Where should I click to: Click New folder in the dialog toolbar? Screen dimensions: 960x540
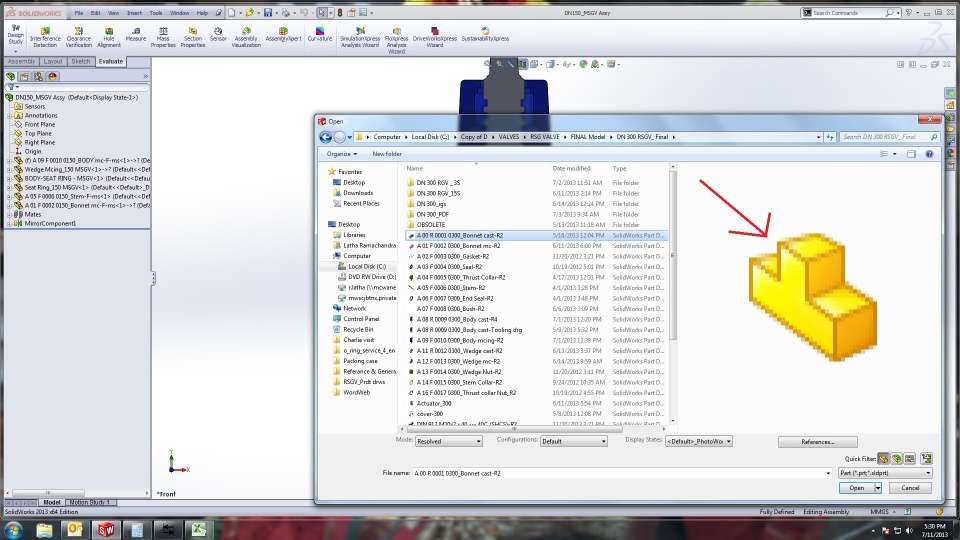[x=387, y=154]
